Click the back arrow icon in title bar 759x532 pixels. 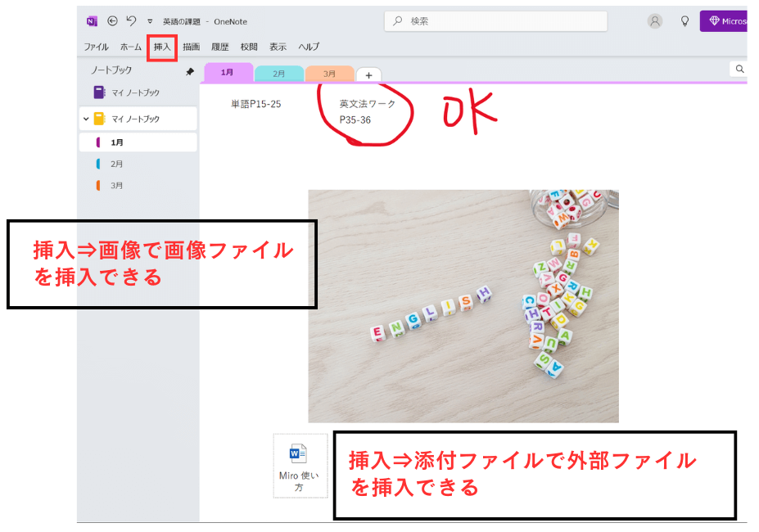pyautogui.click(x=112, y=21)
